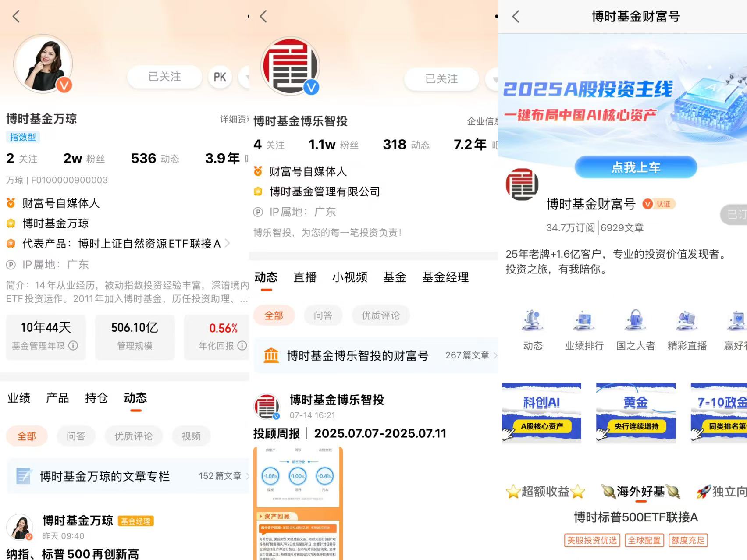747x560 pixels.
Task: Open 黄金 央行连续增持 card
Action: coord(636,413)
